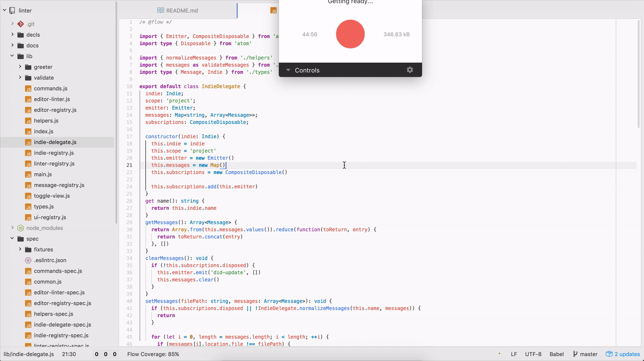Click the master branch label
Screen dimensions: 644x361
coord(589,354)
